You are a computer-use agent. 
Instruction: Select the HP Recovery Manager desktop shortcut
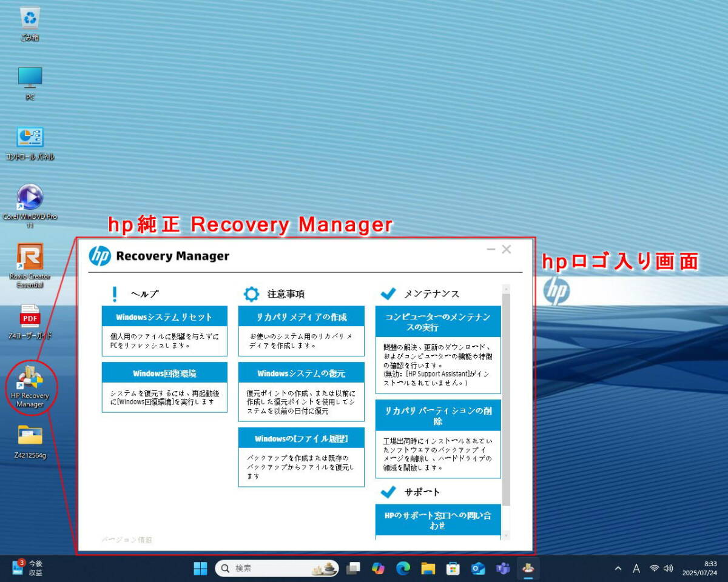[30, 387]
